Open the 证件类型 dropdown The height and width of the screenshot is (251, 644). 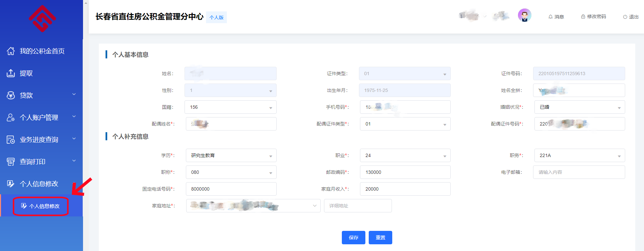pyautogui.click(x=405, y=73)
